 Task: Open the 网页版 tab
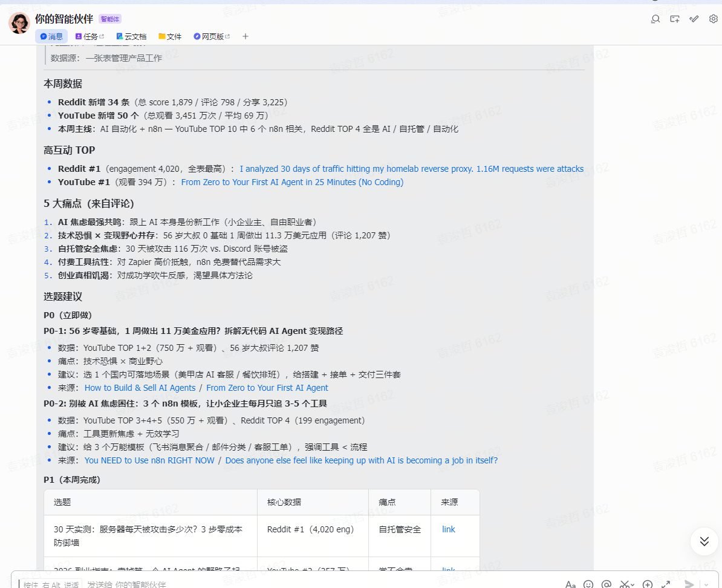(212, 36)
